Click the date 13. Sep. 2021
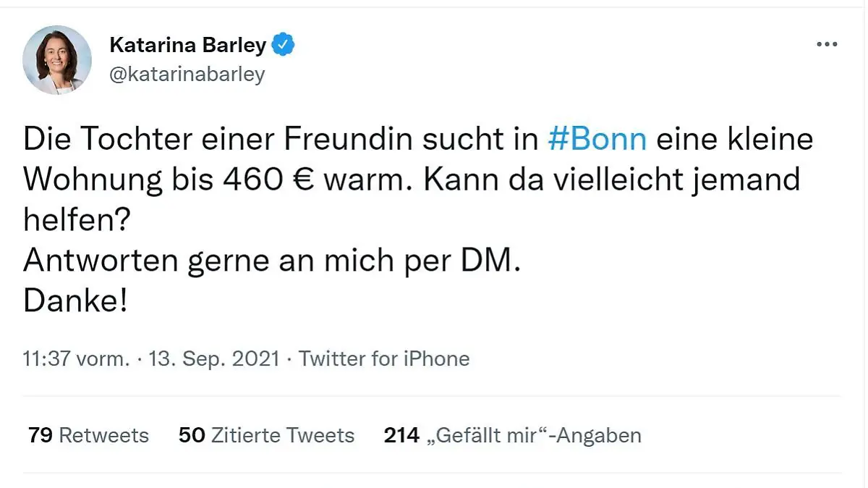This screenshot has height=488, width=868. pyautogui.click(x=214, y=358)
